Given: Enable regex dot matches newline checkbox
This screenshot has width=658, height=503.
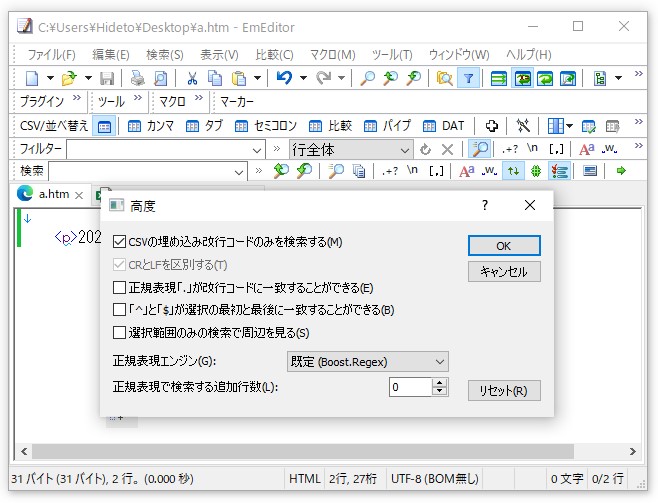Looking at the screenshot, I should (x=119, y=288).
